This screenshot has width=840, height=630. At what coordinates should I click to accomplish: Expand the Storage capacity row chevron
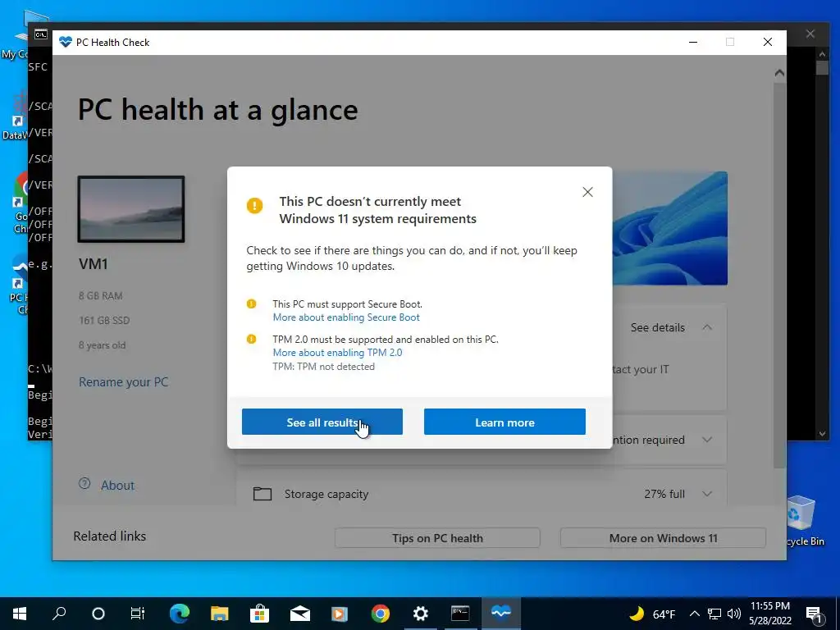click(x=707, y=494)
